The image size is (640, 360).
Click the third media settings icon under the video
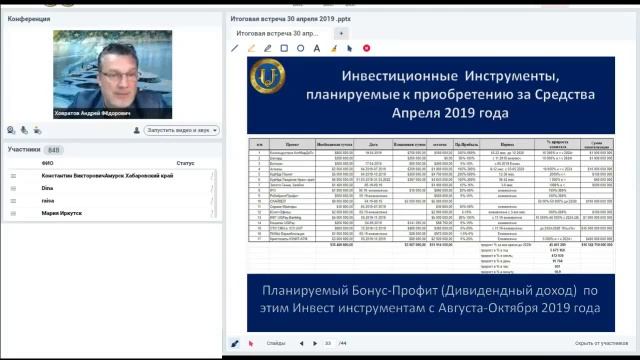[37, 130]
